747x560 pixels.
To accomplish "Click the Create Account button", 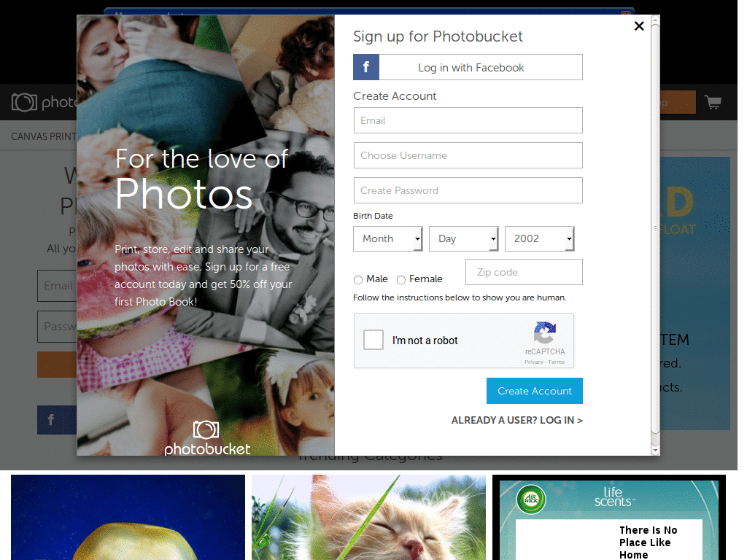I will [x=535, y=391].
